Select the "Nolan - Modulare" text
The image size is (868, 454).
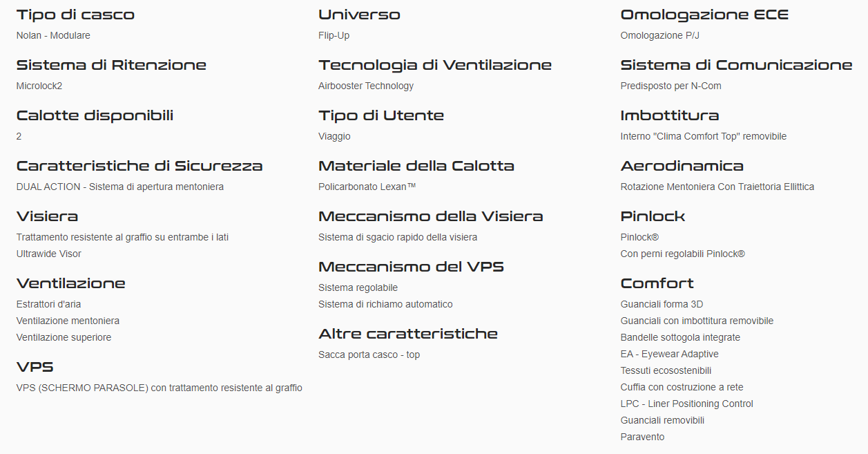pos(53,35)
